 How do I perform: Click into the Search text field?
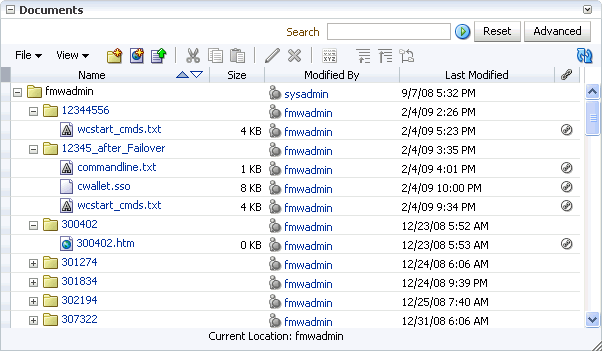(x=389, y=31)
